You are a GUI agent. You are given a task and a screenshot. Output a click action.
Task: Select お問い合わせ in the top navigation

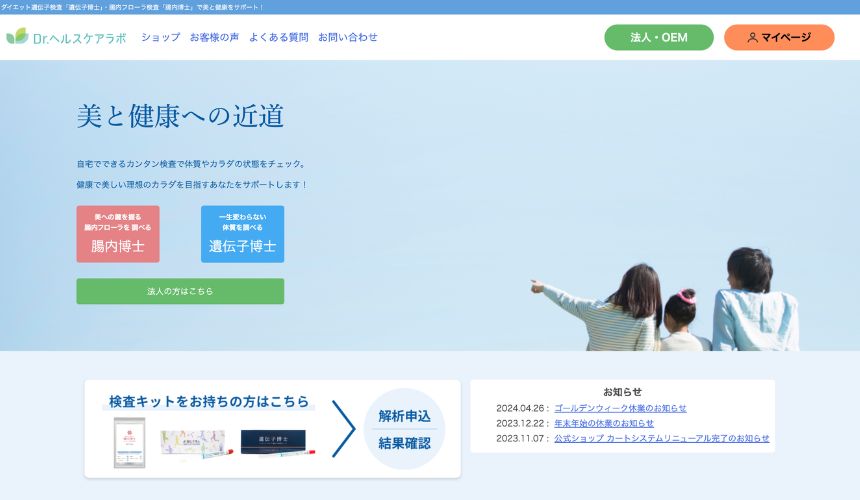pyautogui.click(x=348, y=37)
